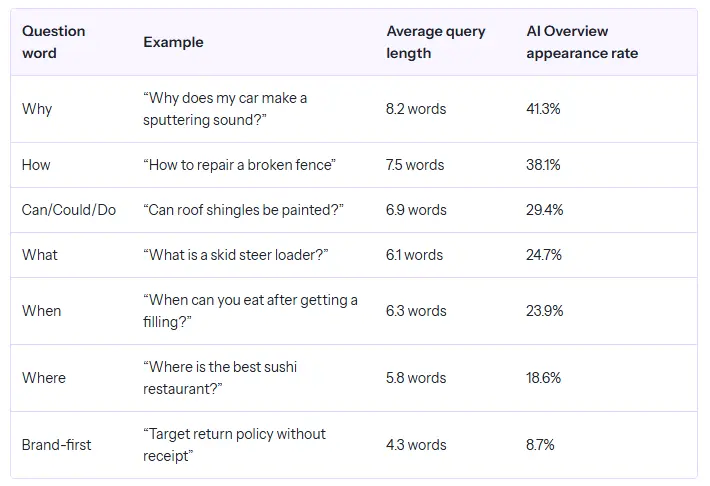Click the "Question word" column header

pyautogui.click(x=54, y=42)
